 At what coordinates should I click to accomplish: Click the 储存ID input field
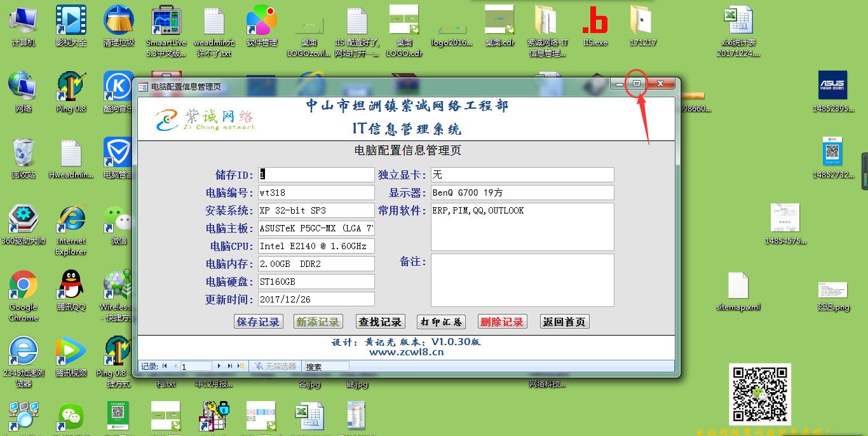316,175
